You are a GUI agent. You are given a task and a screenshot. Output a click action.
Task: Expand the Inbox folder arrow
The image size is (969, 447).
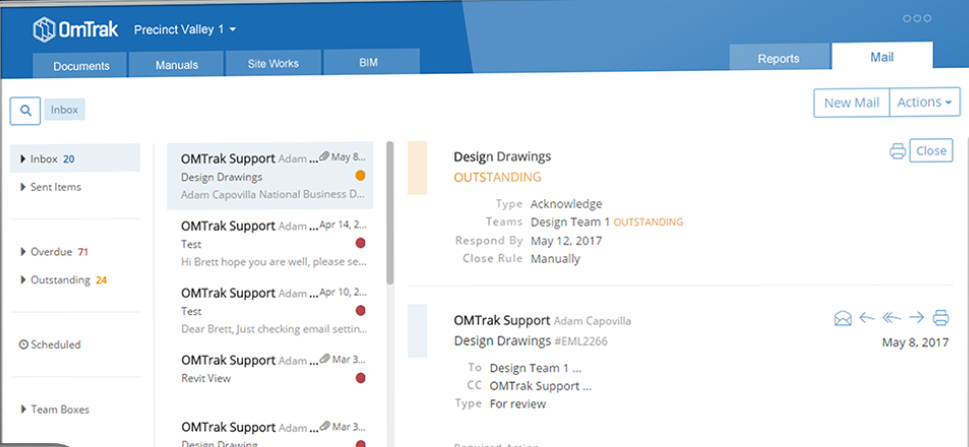pos(23,159)
